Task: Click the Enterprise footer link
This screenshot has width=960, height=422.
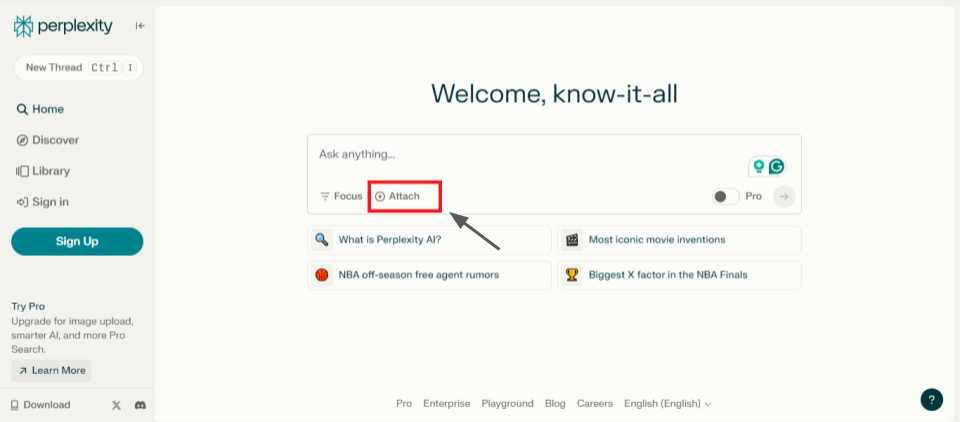Action: [447, 404]
